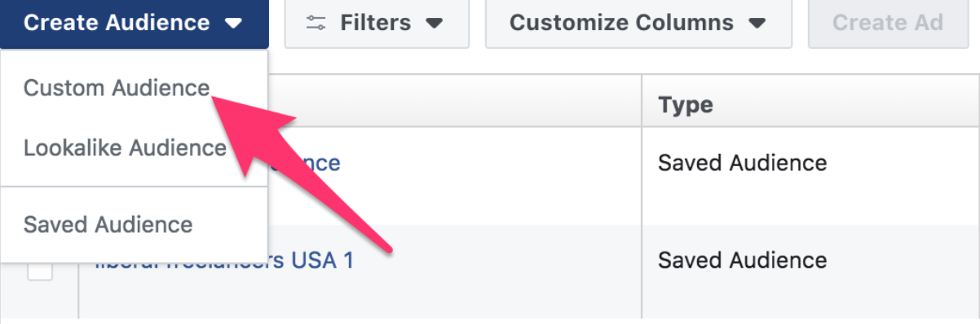This screenshot has width=980, height=324.
Task: Choose Custom Audience from the menu
Action: tap(117, 88)
